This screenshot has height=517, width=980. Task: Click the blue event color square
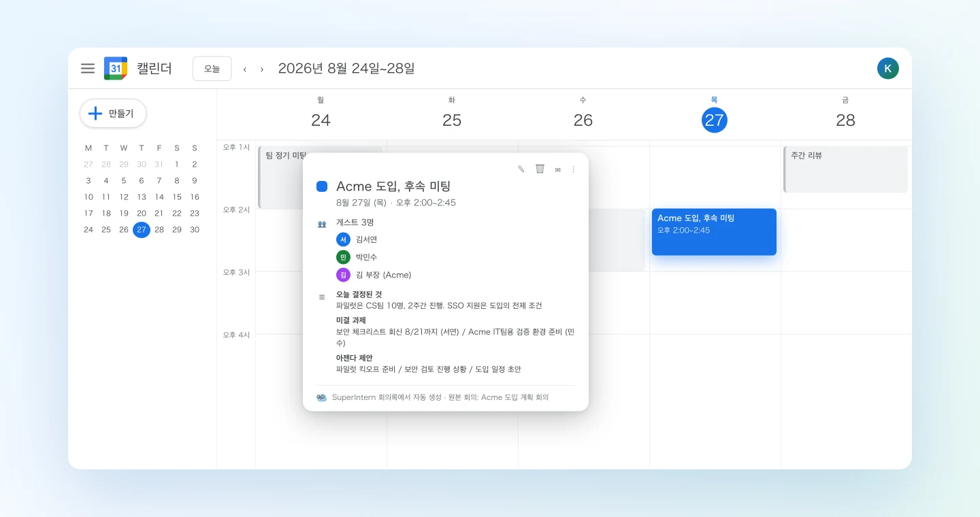point(322,186)
